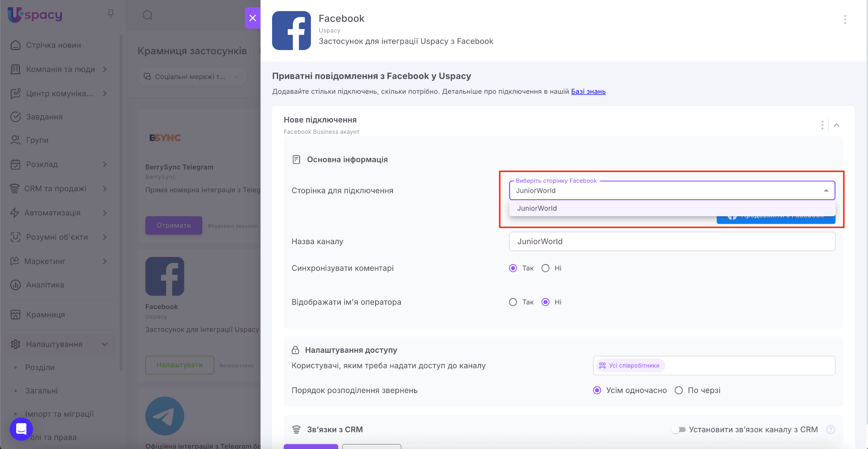Viewport: 868px width, 449px height.
Task: Pin the sidebar with pin icon
Action: coord(111,14)
